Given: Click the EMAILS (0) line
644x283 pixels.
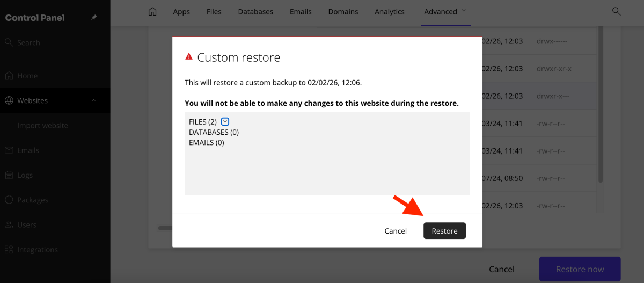Looking at the screenshot, I should point(206,143).
